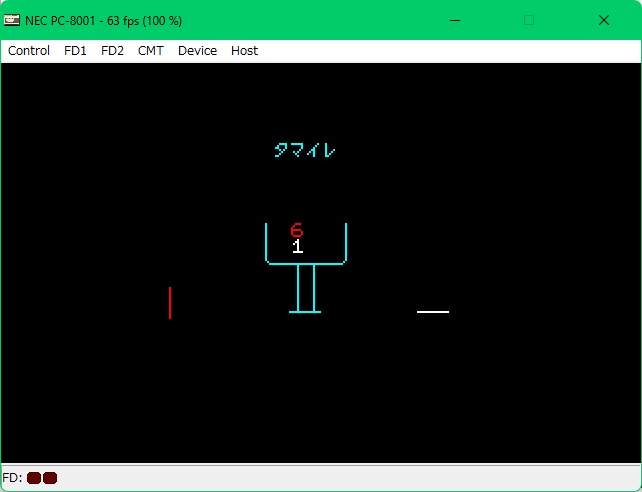Viewport: 642px width, 492px height.
Task: Click the NEC PC-8001 app icon in title bar
Action: click(12, 20)
